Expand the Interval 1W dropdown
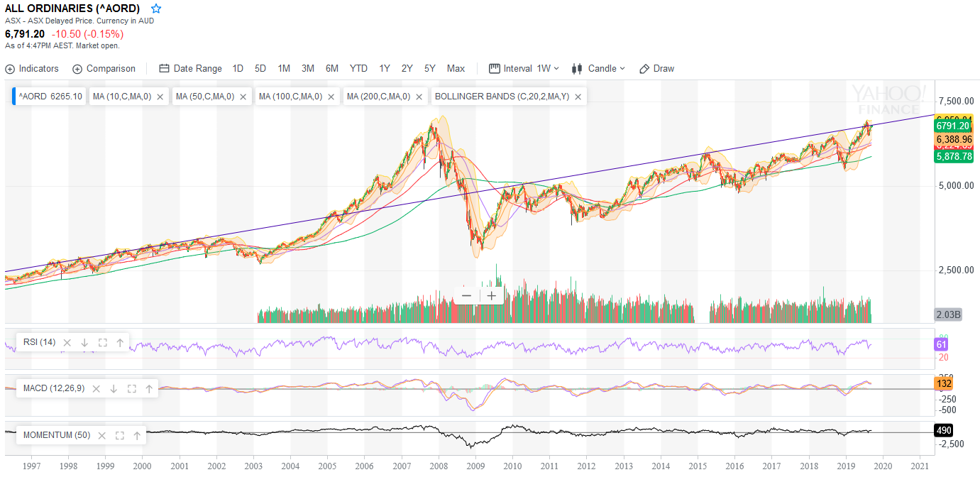 (524, 69)
